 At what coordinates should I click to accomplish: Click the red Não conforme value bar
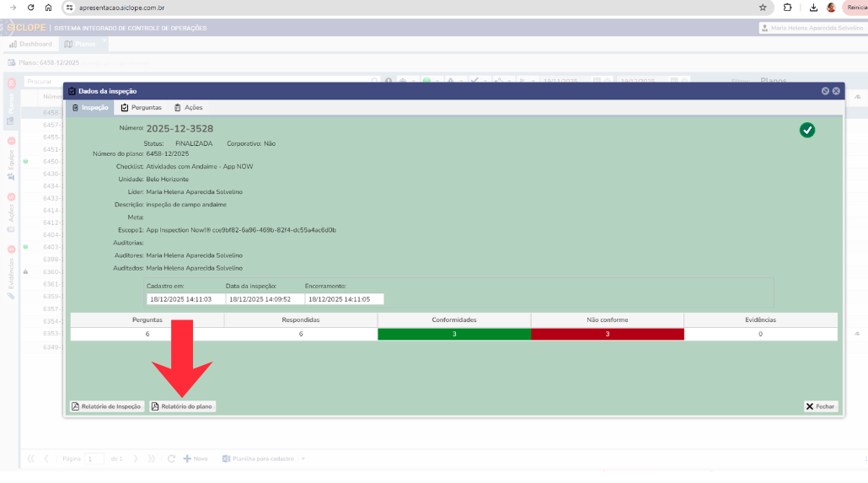pyautogui.click(x=607, y=334)
